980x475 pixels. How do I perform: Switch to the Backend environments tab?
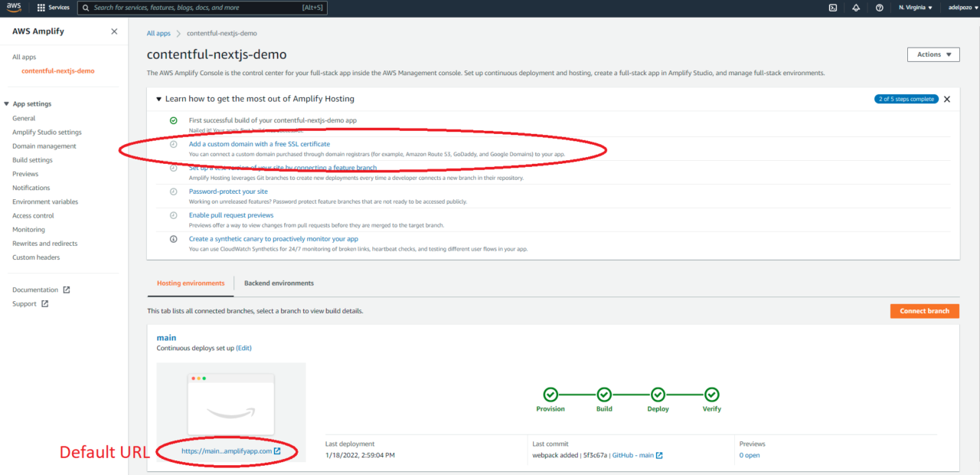tap(279, 282)
